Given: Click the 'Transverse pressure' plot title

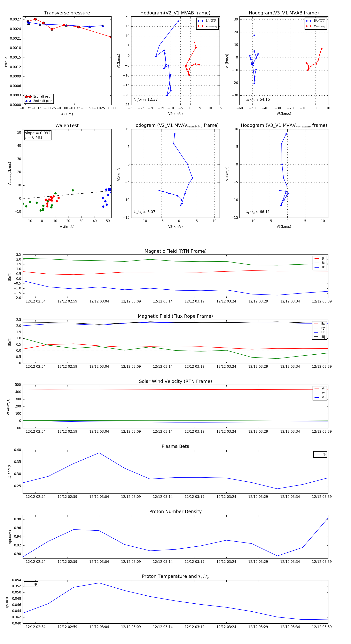Looking at the screenshot, I should [67, 13].
